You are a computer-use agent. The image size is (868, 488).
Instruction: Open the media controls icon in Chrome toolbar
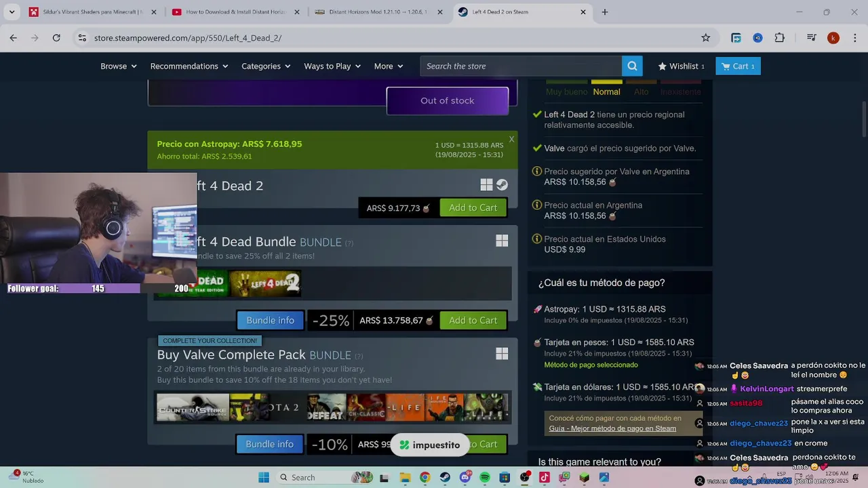click(x=811, y=38)
